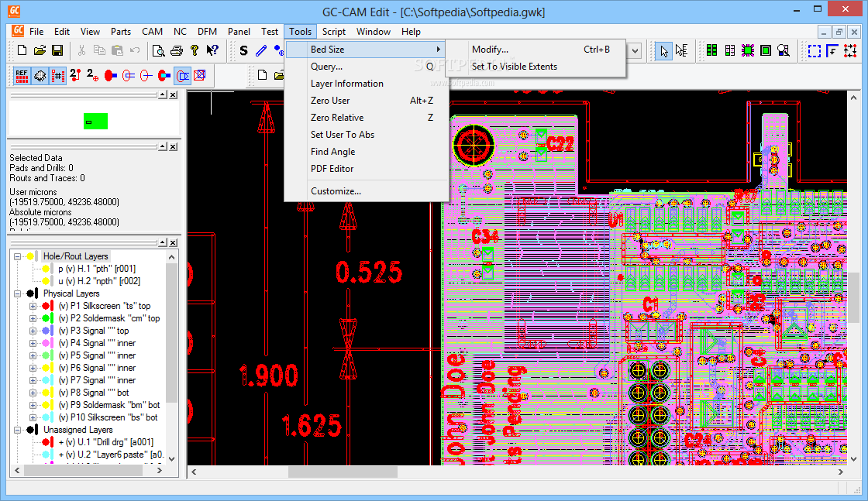Click the red outline oval with blue line icon

pyautogui.click(x=146, y=75)
